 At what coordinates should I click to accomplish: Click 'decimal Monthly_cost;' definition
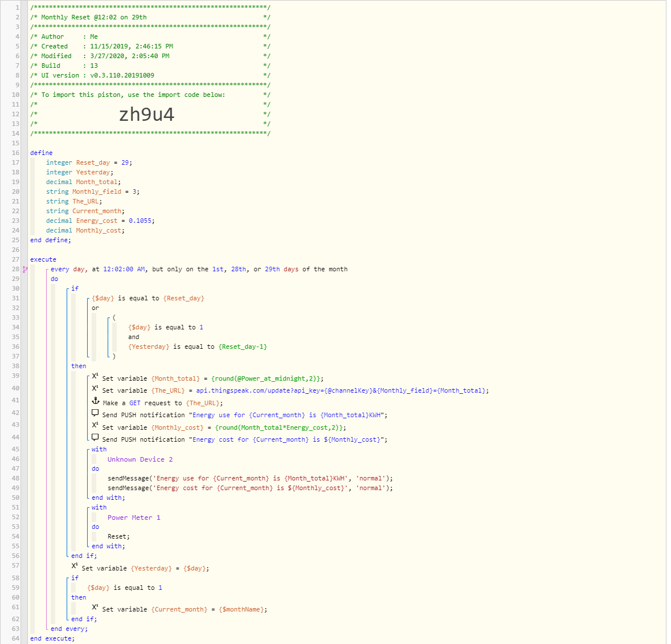[85, 230]
